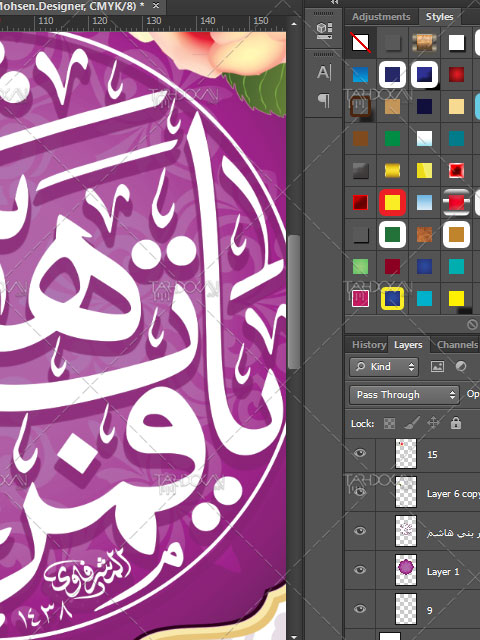Apply the sky-blue gradient style swatch
This screenshot has width=480, height=640.
tap(424, 202)
